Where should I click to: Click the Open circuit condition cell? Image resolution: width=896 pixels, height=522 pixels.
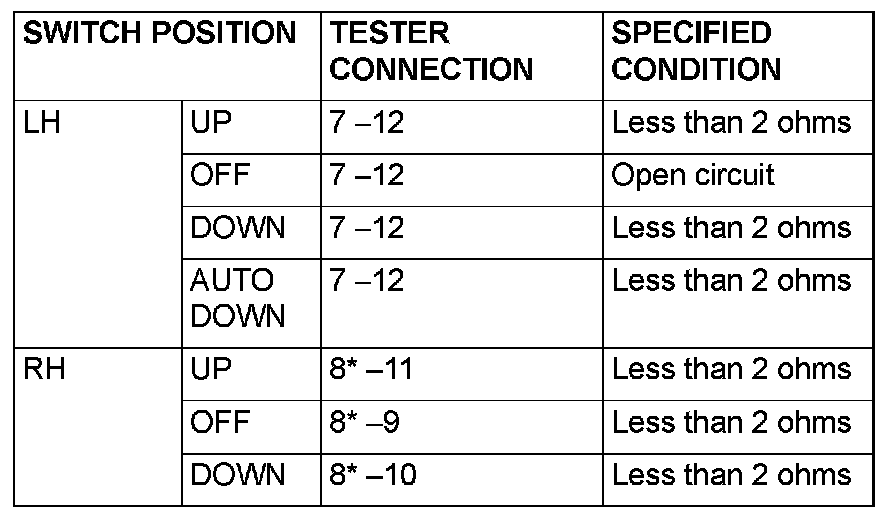coord(693,176)
